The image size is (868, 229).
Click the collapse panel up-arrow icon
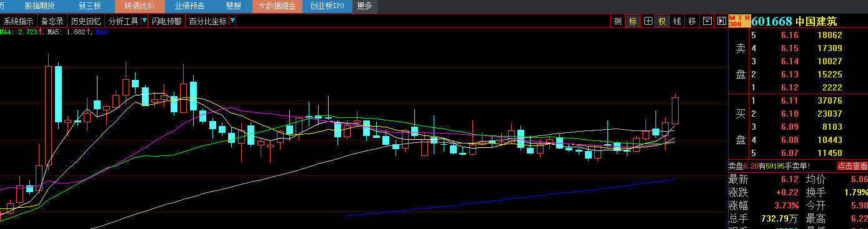click(707, 21)
